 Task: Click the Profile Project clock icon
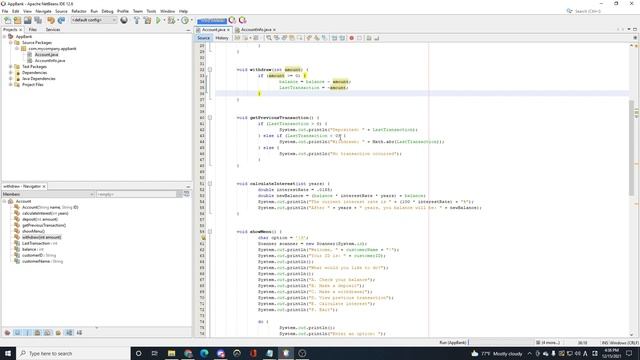185,20
